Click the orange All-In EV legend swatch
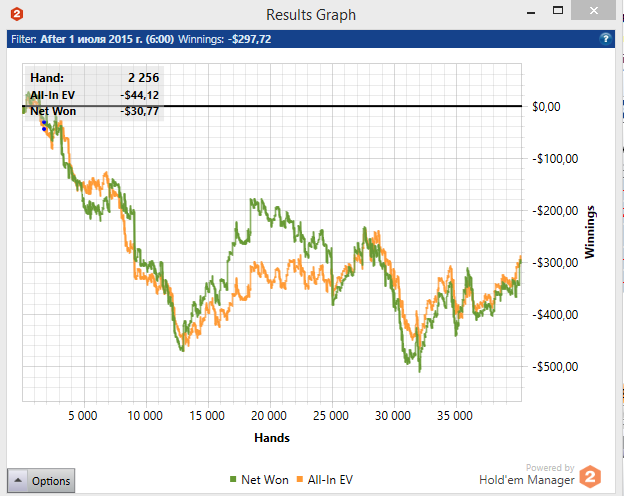The width and height of the screenshot is (624, 496). click(x=300, y=479)
